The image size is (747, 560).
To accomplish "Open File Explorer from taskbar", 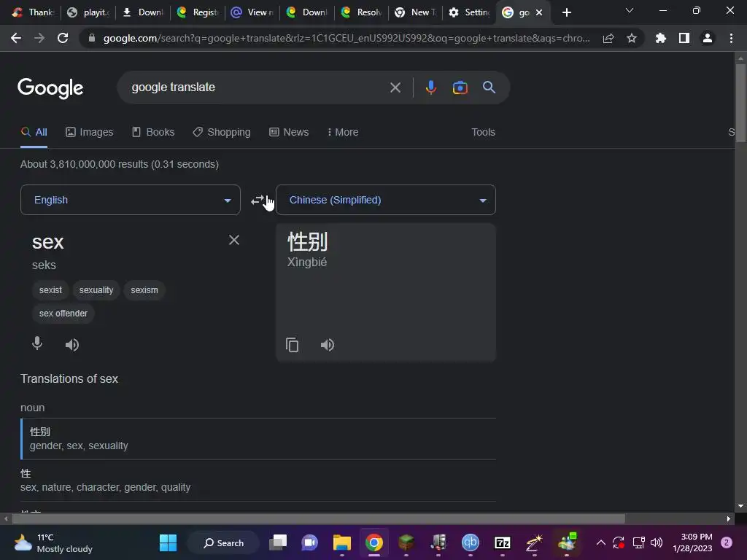I will (341, 542).
